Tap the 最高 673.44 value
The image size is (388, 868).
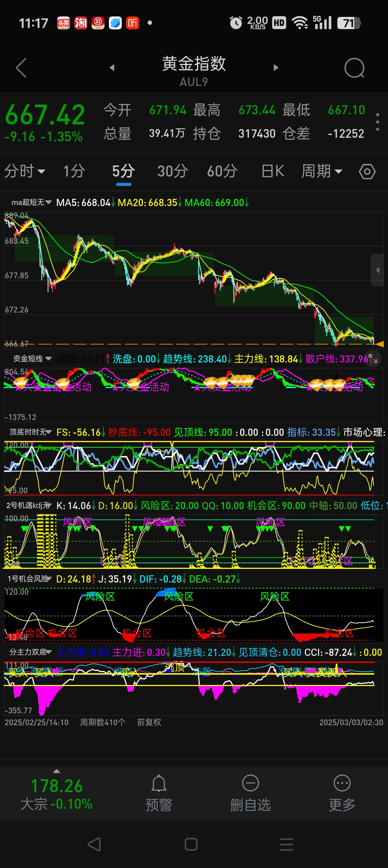(257, 110)
